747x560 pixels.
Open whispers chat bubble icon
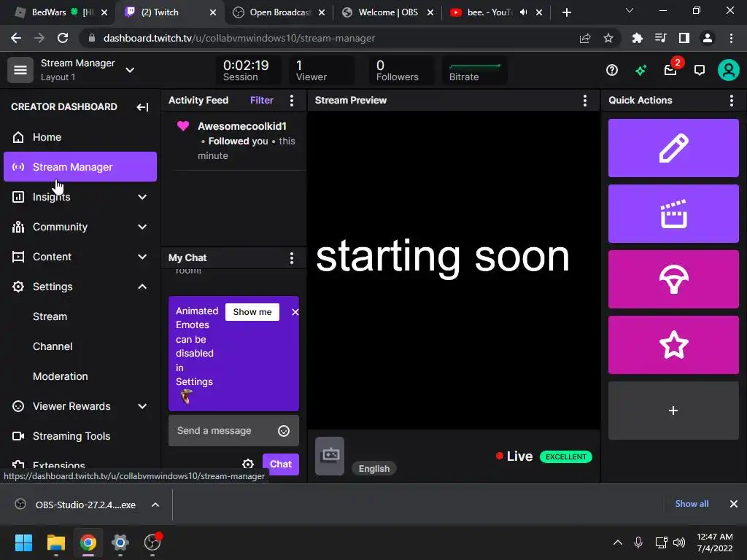[x=700, y=71]
